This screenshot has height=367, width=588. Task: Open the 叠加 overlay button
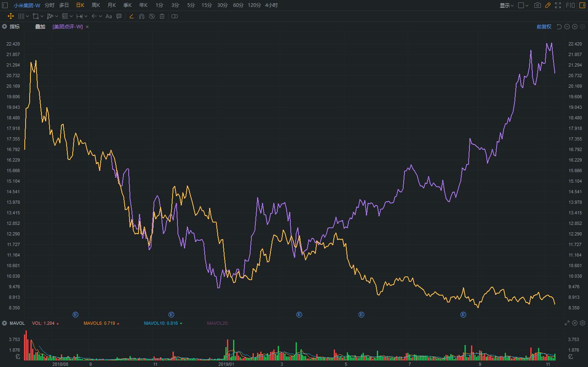coord(40,27)
